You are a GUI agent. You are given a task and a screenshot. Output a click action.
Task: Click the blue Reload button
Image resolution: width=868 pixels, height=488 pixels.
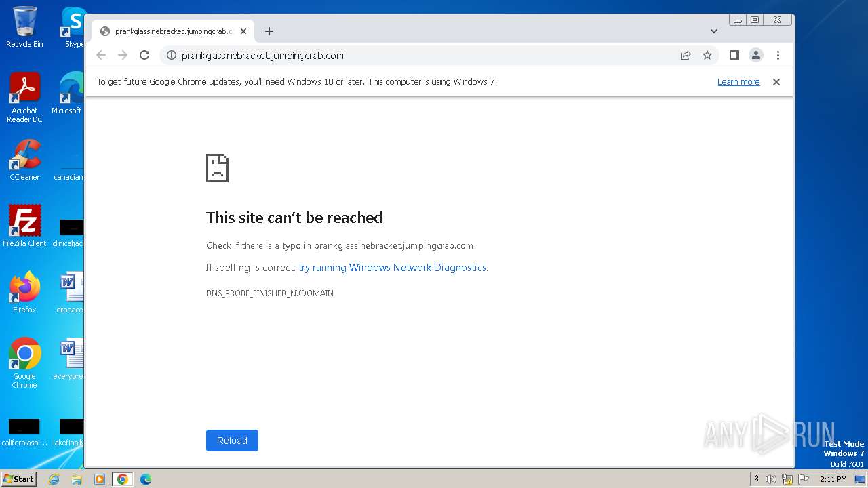pyautogui.click(x=232, y=441)
